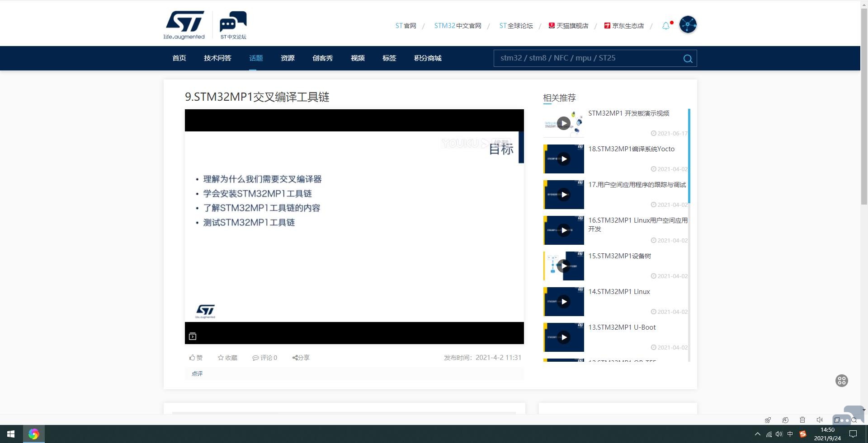Open the 标签 nav item
This screenshot has width=868, height=443.
389,58
